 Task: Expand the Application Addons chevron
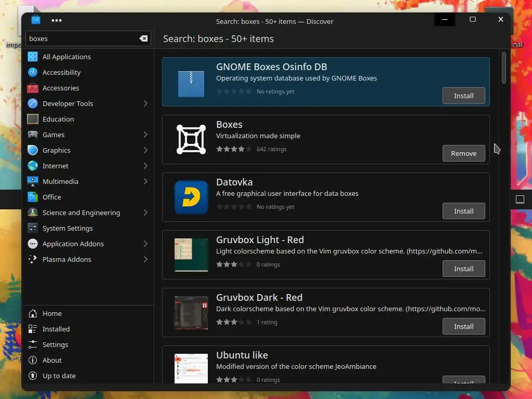tap(145, 244)
